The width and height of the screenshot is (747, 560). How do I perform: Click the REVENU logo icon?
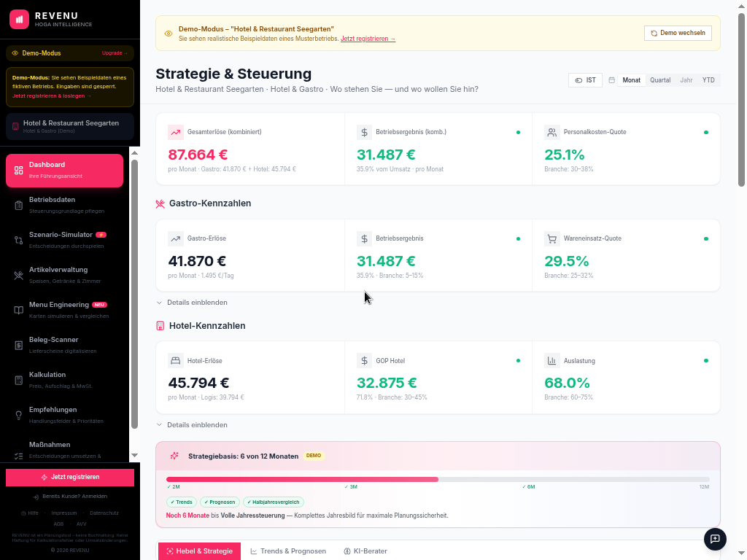(19, 20)
